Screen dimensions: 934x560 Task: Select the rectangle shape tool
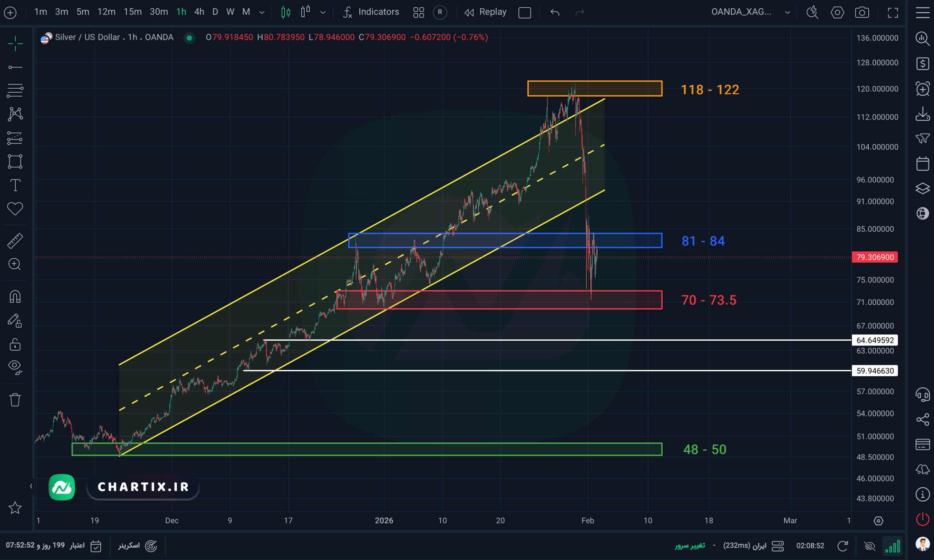pos(15,162)
